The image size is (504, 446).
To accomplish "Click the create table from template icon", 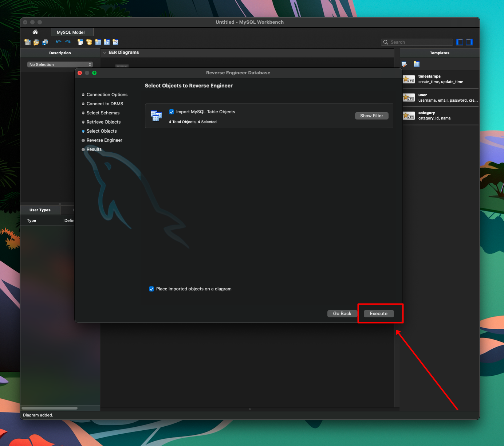I will coord(417,64).
